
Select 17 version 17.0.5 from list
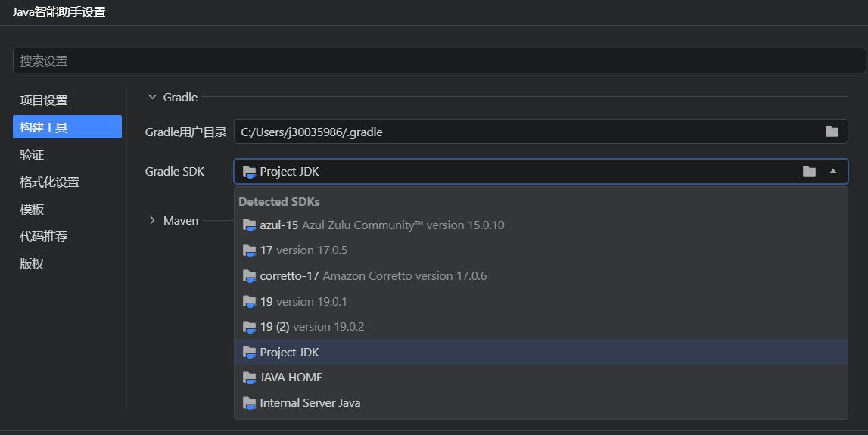541,250
